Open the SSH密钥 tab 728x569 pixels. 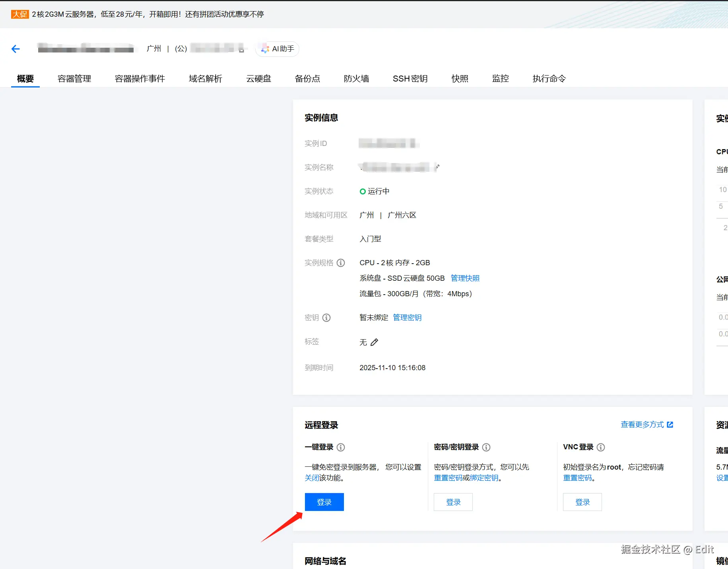(x=410, y=79)
